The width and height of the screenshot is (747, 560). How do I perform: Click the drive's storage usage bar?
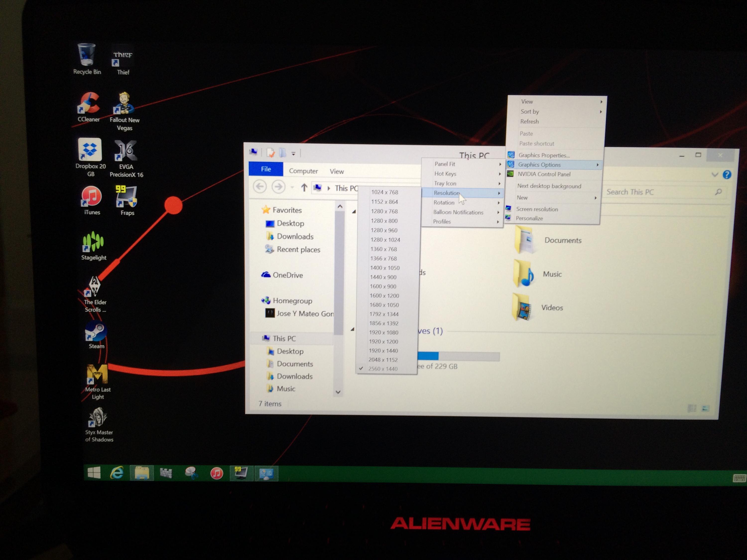coord(458,356)
